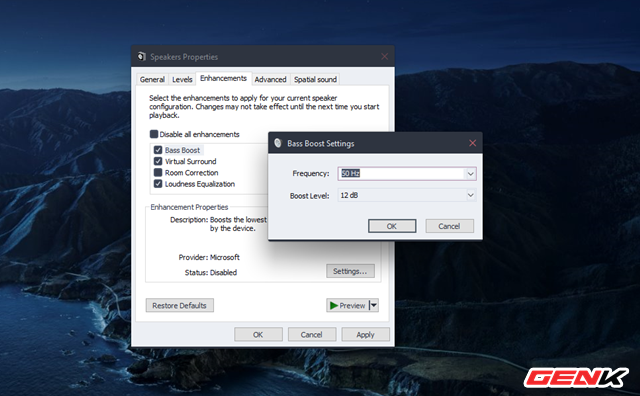The image size is (640, 396).
Task: Click the 'Status: Disabled' text
Action: (211, 272)
